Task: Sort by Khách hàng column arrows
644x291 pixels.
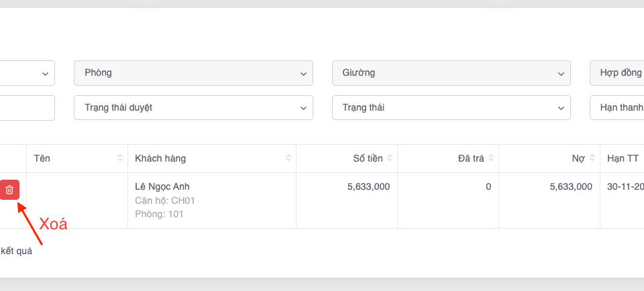Action: (x=288, y=158)
